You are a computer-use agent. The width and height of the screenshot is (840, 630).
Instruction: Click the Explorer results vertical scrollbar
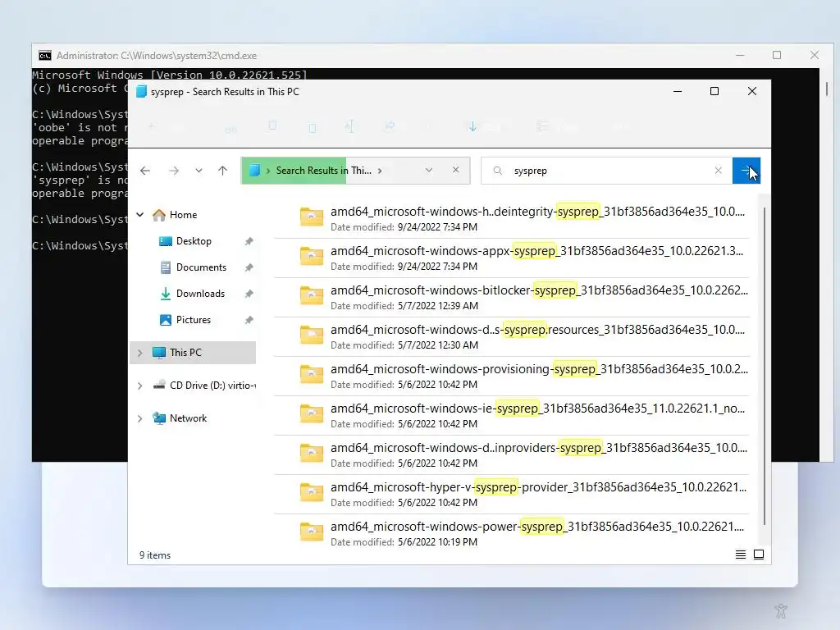[765, 365]
